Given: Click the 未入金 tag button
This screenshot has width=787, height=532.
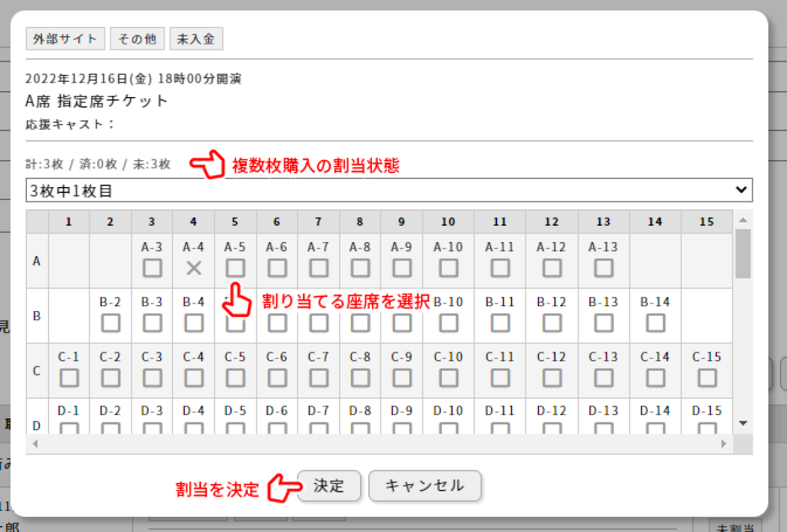Looking at the screenshot, I should tap(196, 39).
